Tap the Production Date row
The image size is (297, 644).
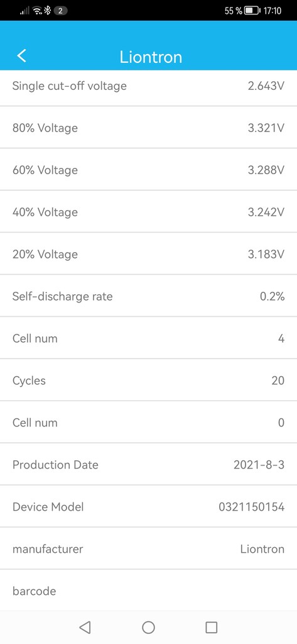(148, 465)
